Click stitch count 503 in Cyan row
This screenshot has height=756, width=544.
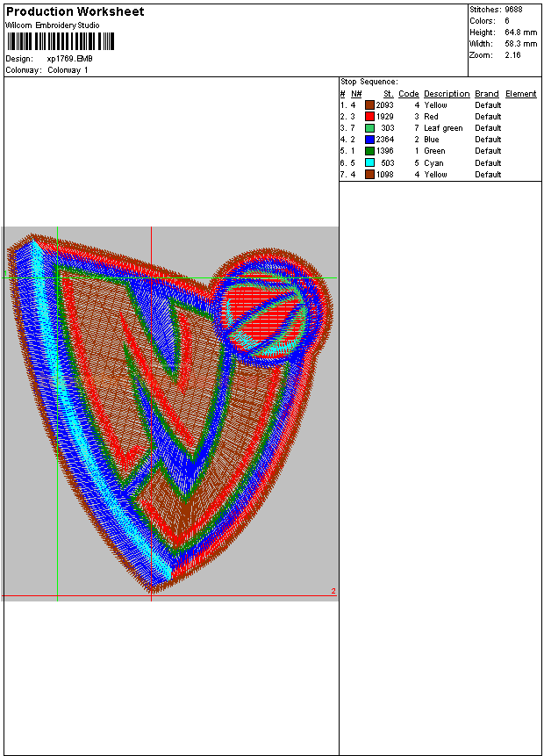[388, 163]
